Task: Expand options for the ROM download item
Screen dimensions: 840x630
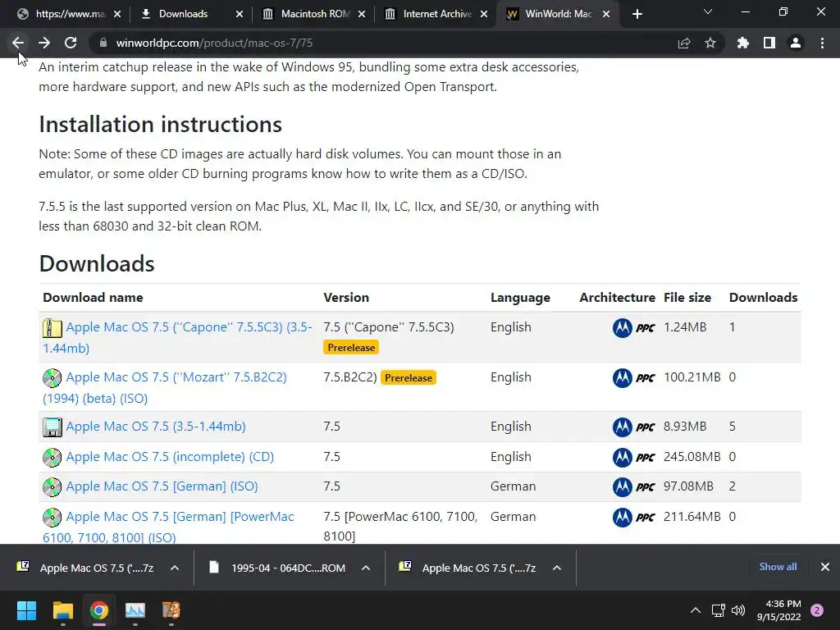Action: click(x=366, y=568)
